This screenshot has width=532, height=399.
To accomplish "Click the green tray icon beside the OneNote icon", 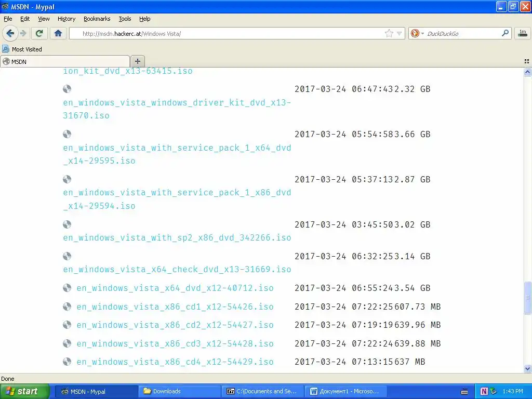I will click(494, 391).
